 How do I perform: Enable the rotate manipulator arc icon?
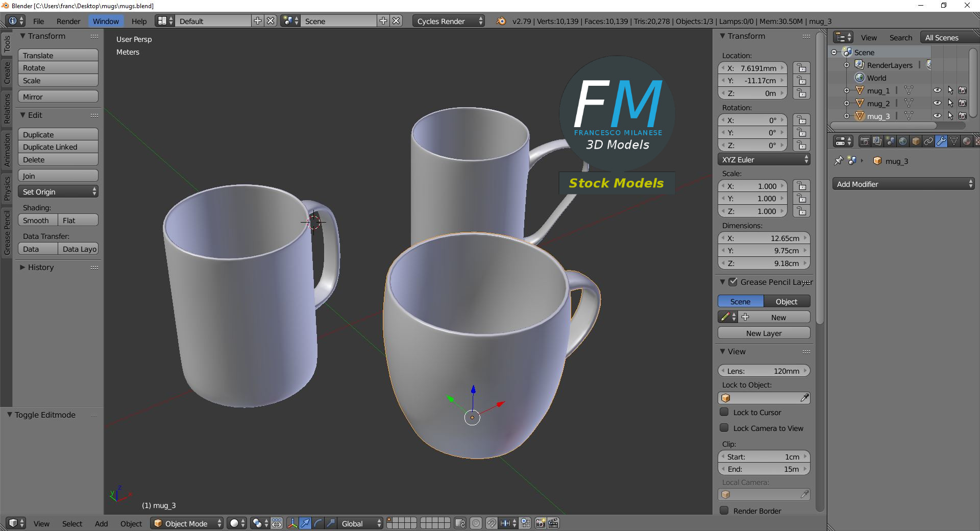pyautogui.click(x=318, y=523)
